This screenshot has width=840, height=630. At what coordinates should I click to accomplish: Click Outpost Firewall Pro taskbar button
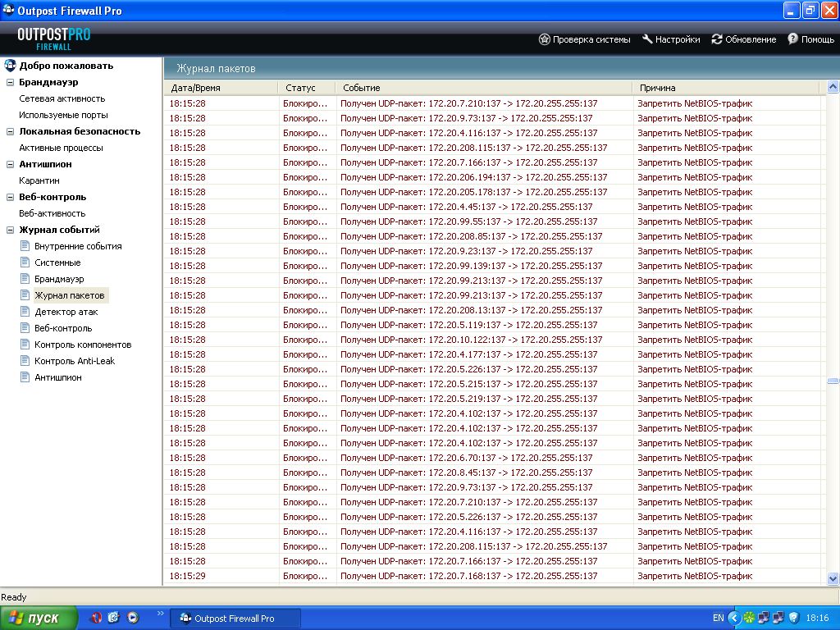tap(235, 619)
